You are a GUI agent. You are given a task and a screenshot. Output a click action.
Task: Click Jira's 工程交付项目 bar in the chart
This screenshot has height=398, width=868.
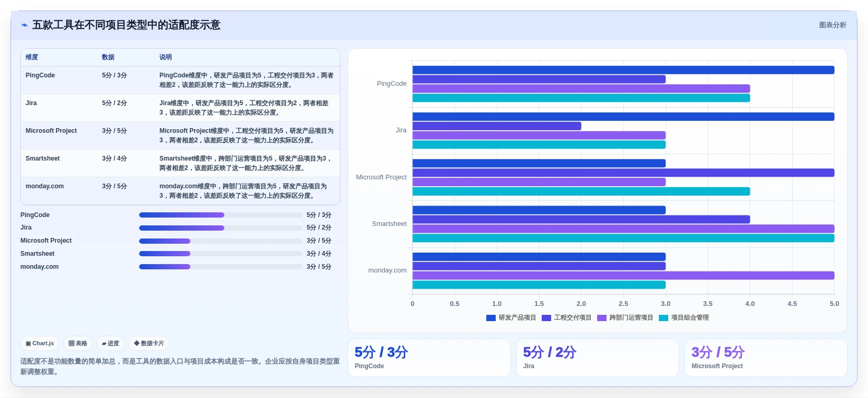pyautogui.click(x=497, y=126)
